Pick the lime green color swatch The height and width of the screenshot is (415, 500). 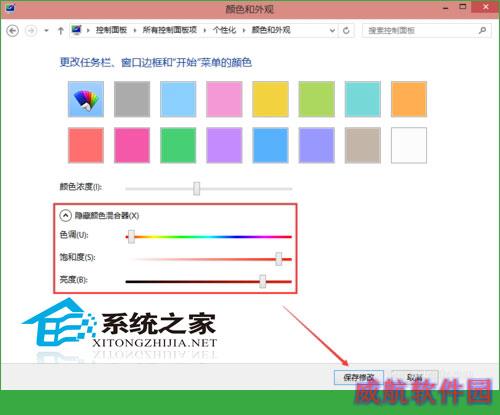pyautogui.click(x=317, y=99)
